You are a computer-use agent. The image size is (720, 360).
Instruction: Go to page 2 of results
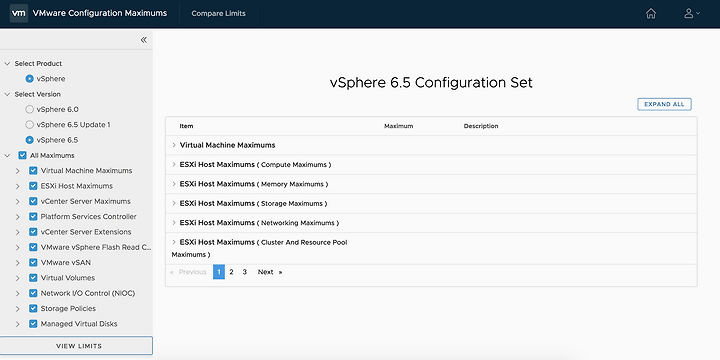click(x=231, y=272)
